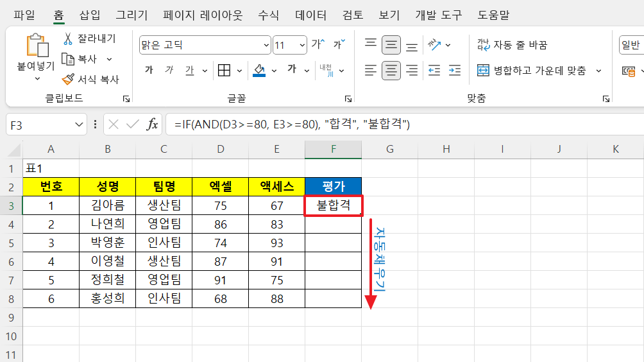Decrease indent
The height and width of the screenshot is (362, 644).
coord(434,70)
